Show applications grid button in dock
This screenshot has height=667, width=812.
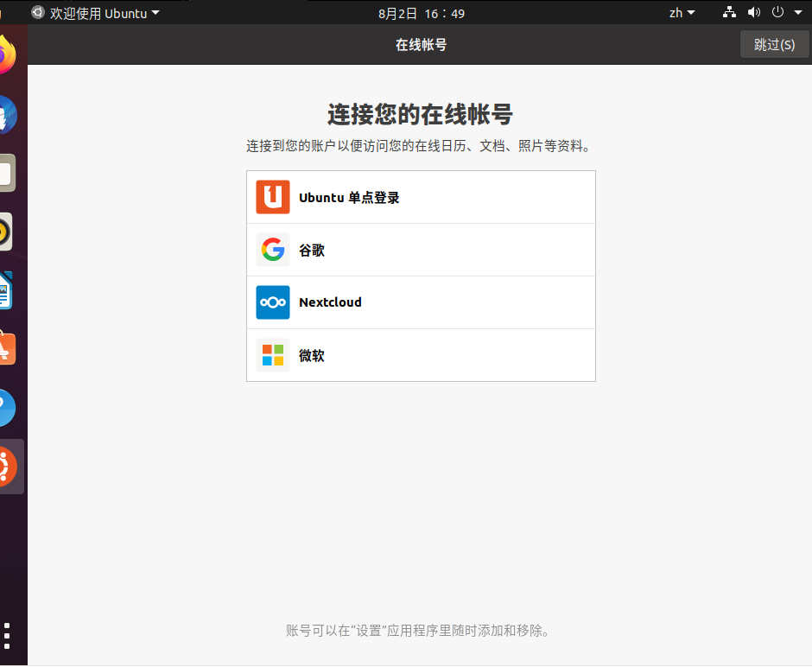7,636
